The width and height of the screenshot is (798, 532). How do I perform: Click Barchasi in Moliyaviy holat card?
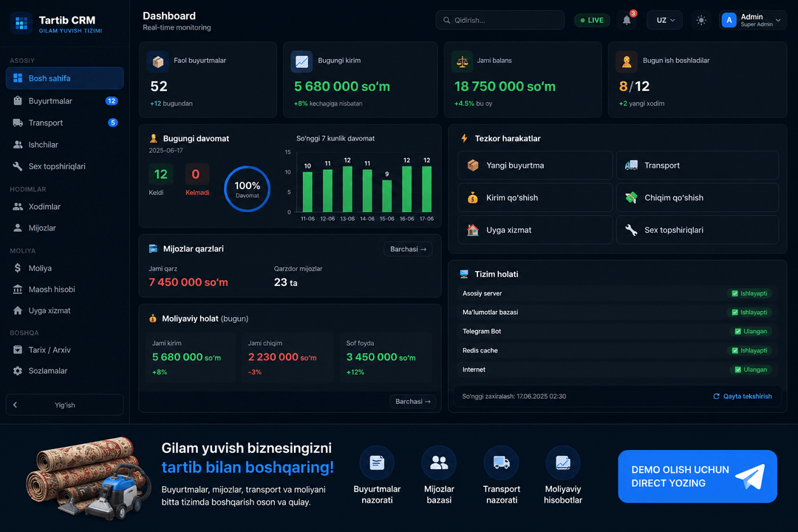coord(413,401)
